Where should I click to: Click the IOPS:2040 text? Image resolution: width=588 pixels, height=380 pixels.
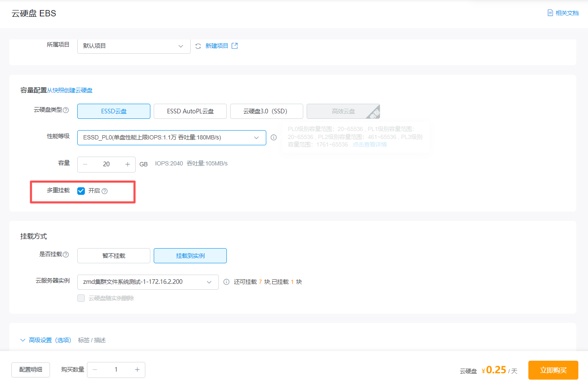click(169, 164)
